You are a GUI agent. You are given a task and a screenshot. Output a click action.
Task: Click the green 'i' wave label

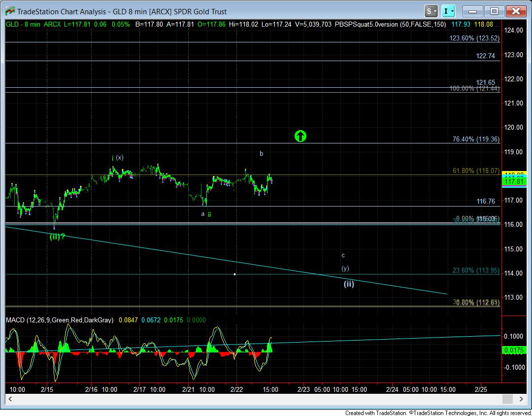(113, 158)
